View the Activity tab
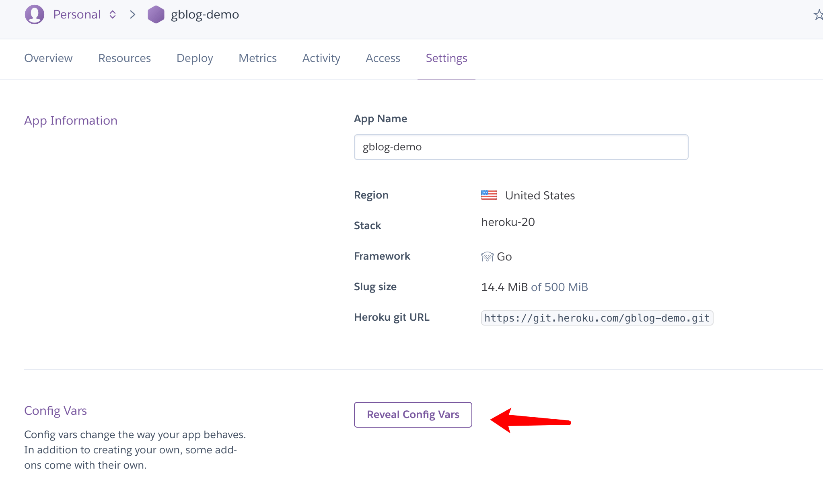Screen dimensions: 823x504 [x=321, y=58]
